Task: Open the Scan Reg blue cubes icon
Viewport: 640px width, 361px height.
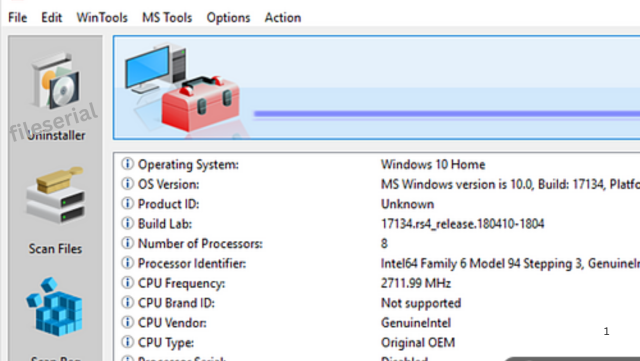Action: [x=55, y=307]
